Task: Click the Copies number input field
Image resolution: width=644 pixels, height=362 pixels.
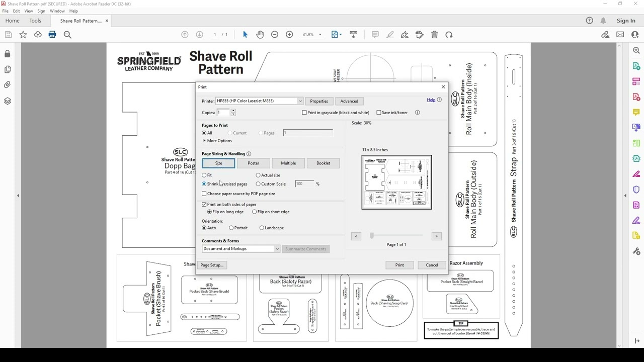Action: pos(223,113)
